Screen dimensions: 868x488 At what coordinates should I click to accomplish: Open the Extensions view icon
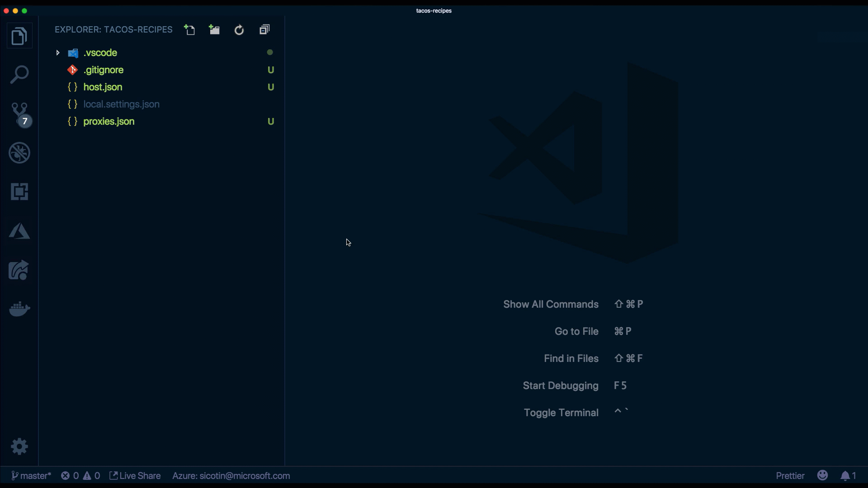[x=19, y=192]
